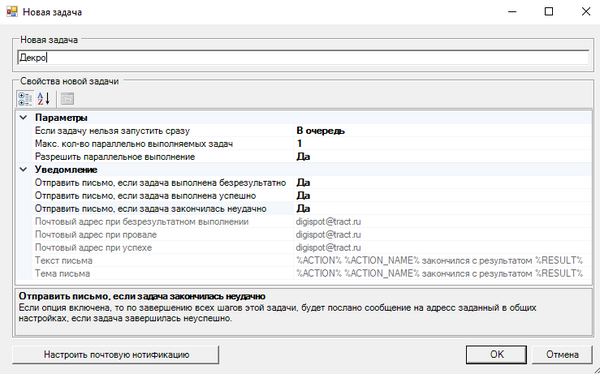Image resolution: width=600 pixels, height=374 pixels.
Task: Cancel the new task dialog
Action: 562,354
